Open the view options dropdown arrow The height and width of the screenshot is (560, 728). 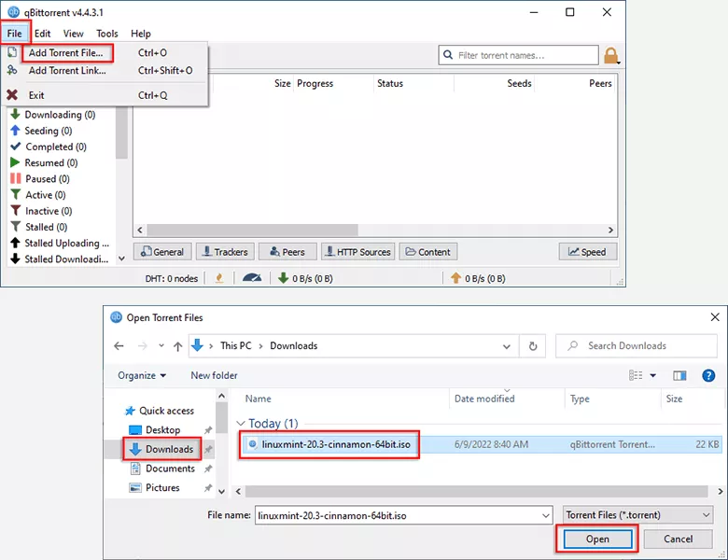(652, 375)
